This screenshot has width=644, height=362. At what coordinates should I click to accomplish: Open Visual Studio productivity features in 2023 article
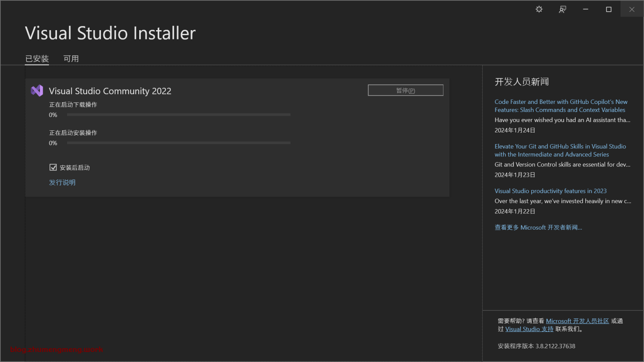(x=551, y=191)
